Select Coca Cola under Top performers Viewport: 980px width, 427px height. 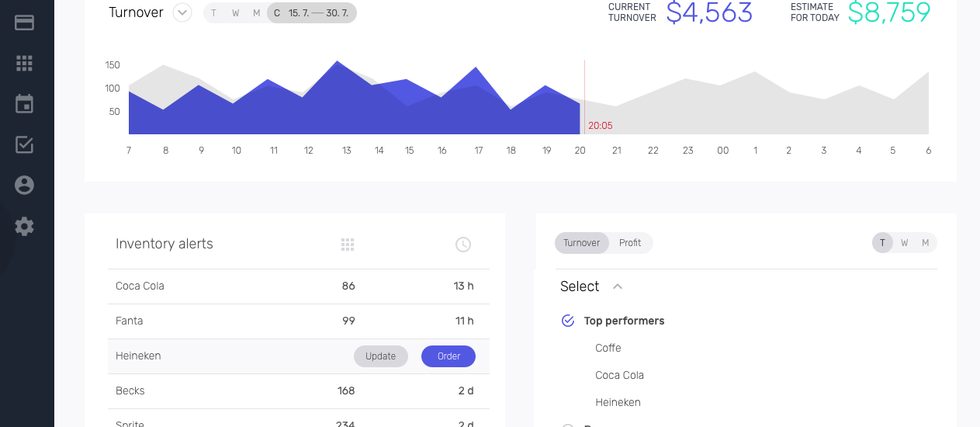coord(620,375)
